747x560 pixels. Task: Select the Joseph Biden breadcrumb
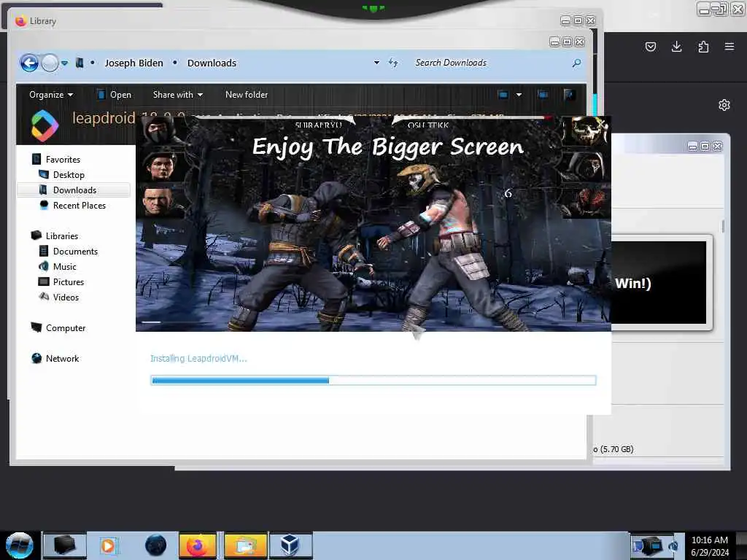[x=133, y=63]
